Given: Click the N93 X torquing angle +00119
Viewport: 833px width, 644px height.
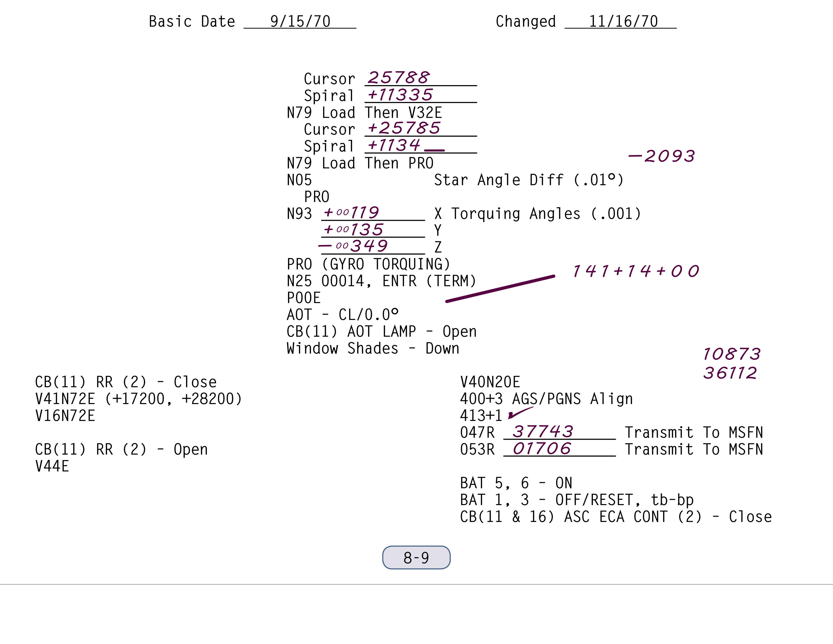Looking at the screenshot, I should 351,212.
